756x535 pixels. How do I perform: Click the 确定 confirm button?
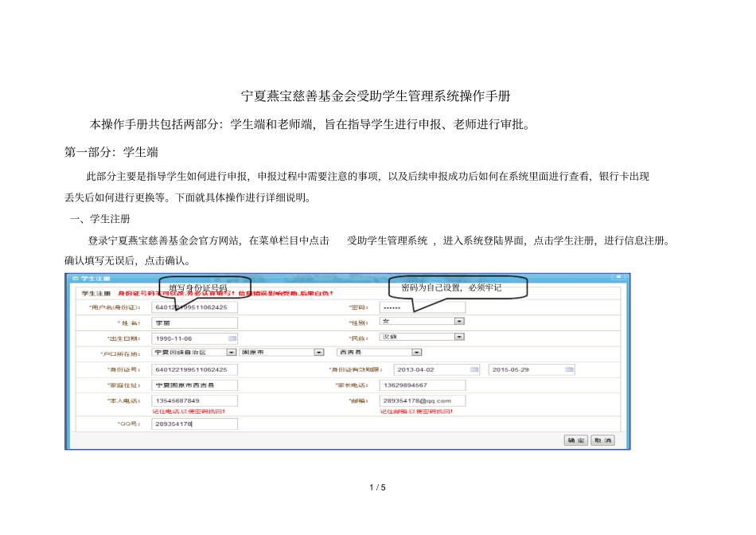(x=576, y=440)
